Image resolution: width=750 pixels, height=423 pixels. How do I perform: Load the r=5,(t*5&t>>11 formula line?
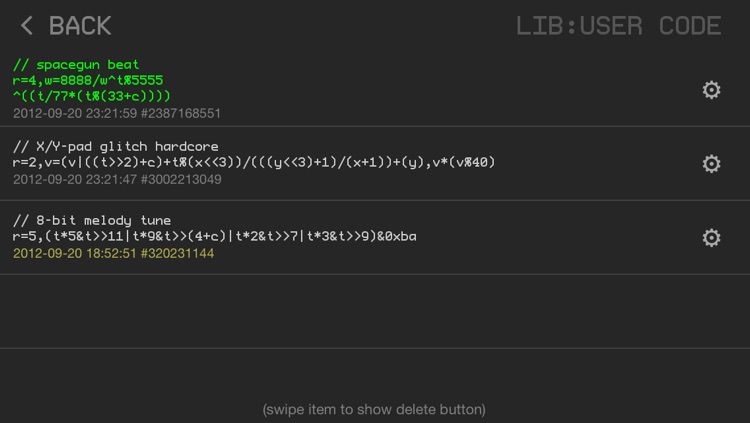(x=215, y=236)
